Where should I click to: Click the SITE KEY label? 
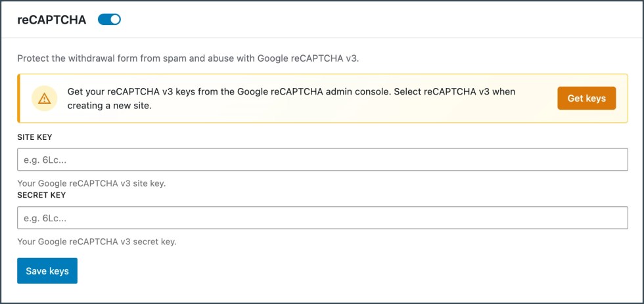[34, 137]
